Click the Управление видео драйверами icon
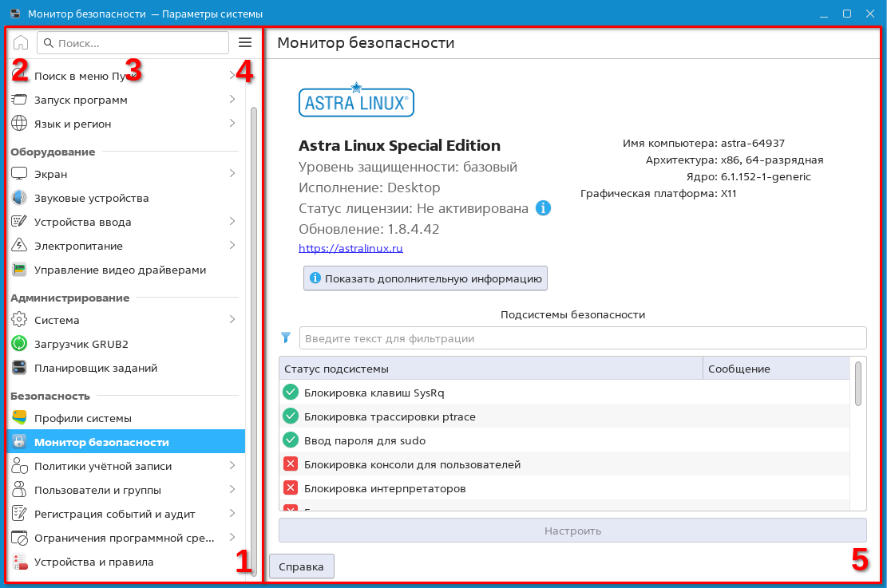This screenshot has width=887, height=588. pyautogui.click(x=20, y=270)
